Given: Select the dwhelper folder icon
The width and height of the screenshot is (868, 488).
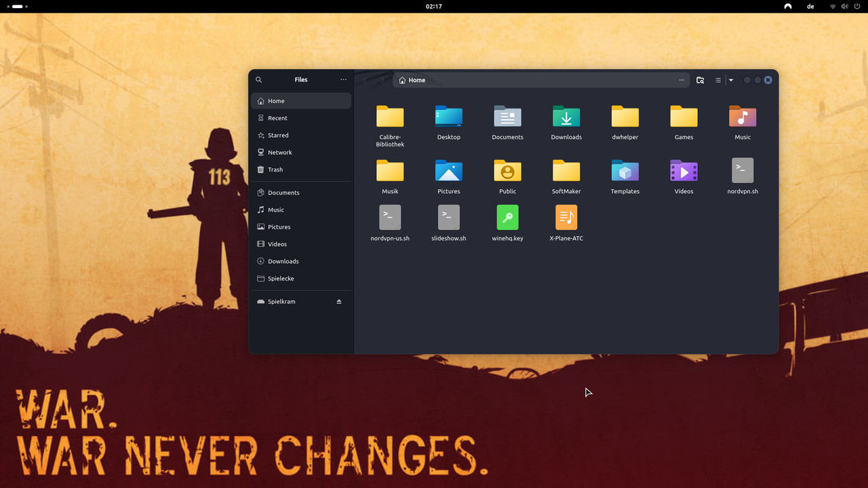Looking at the screenshot, I should [x=625, y=117].
